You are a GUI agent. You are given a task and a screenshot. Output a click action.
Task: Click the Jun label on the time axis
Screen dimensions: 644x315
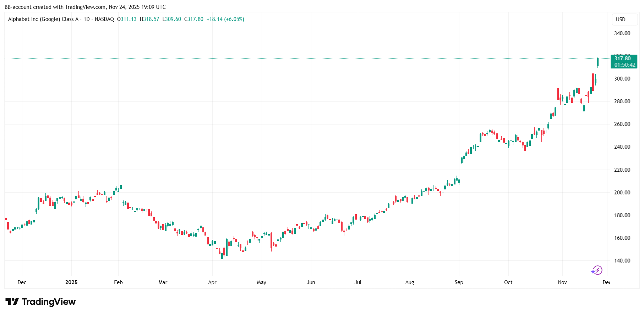311,282
